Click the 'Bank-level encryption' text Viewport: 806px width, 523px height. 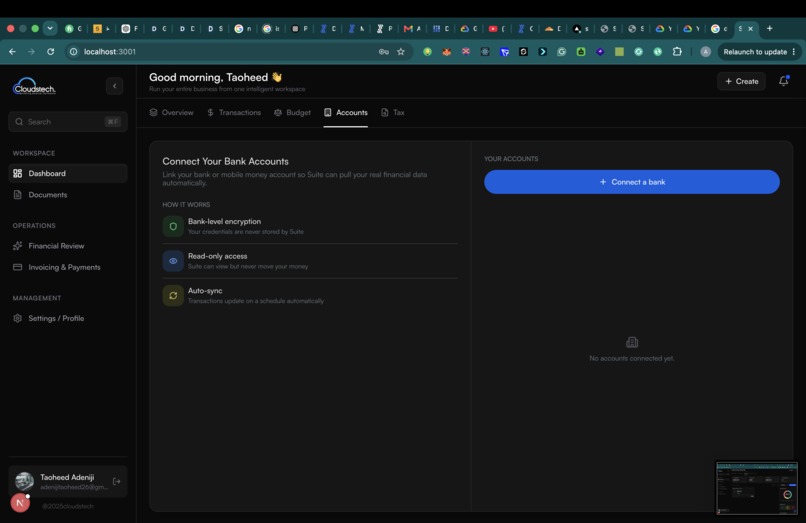(224, 222)
